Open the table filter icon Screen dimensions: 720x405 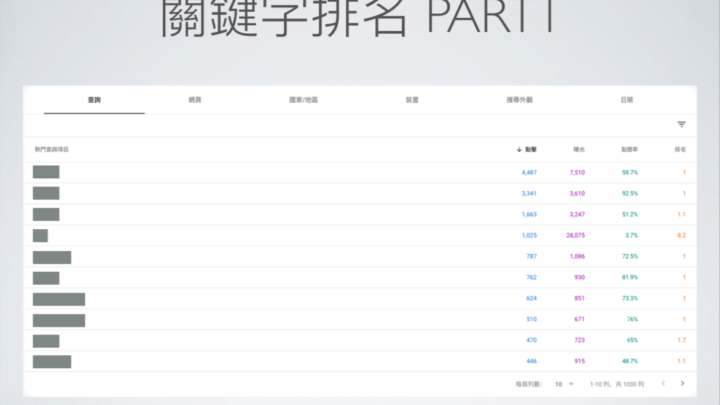pyautogui.click(x=681, y=125)
